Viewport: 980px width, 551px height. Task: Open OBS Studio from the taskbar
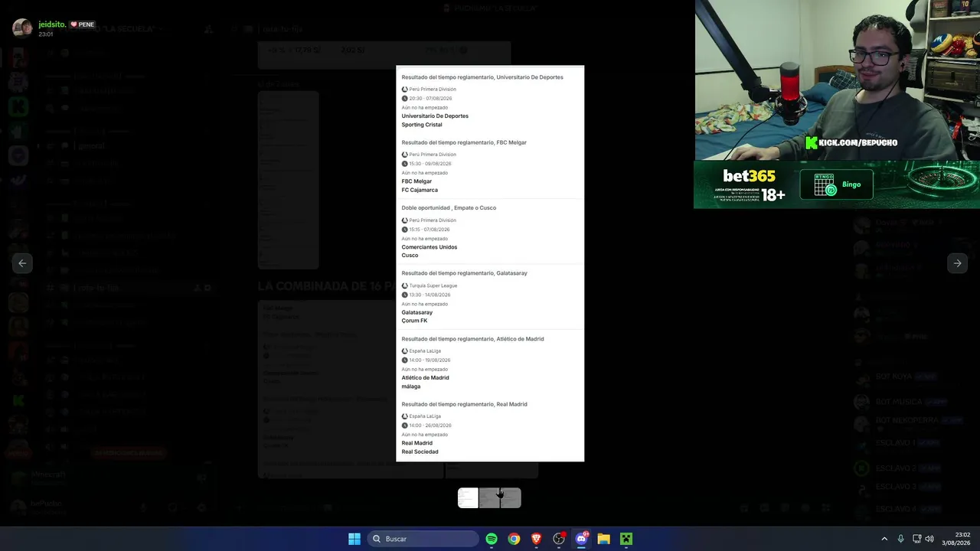tap(559, 539)
